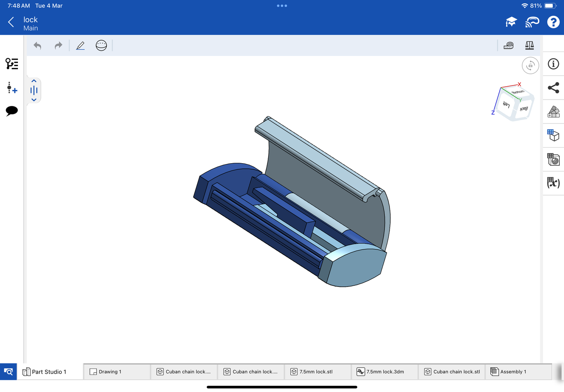Expand panel with up chevron
The image size is (564, 392).
point(34,81)
